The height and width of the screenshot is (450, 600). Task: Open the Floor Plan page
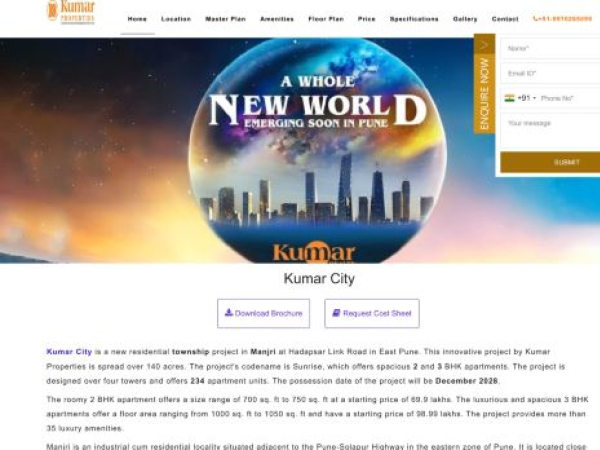325,19
